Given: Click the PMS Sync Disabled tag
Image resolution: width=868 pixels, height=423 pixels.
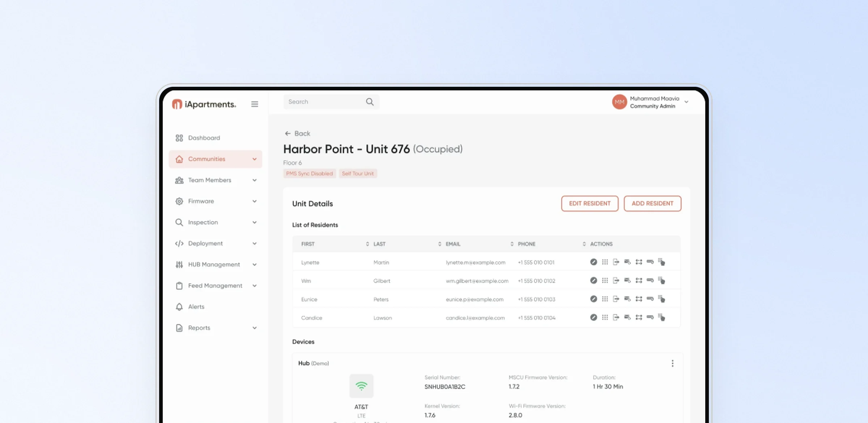Looking at the screenshot, I should 310,174.
